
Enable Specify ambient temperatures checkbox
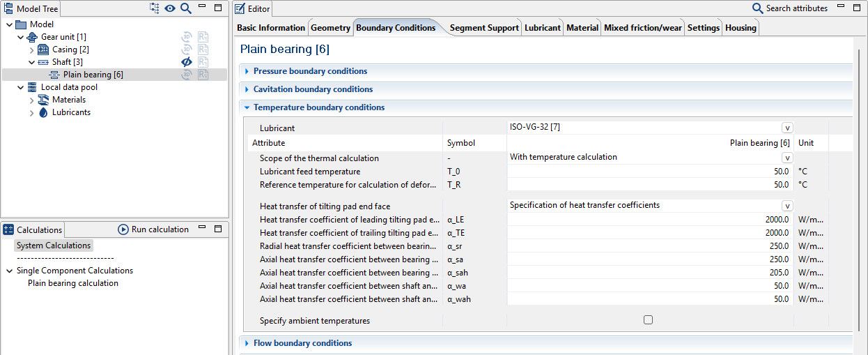click(x=649, y=320)
